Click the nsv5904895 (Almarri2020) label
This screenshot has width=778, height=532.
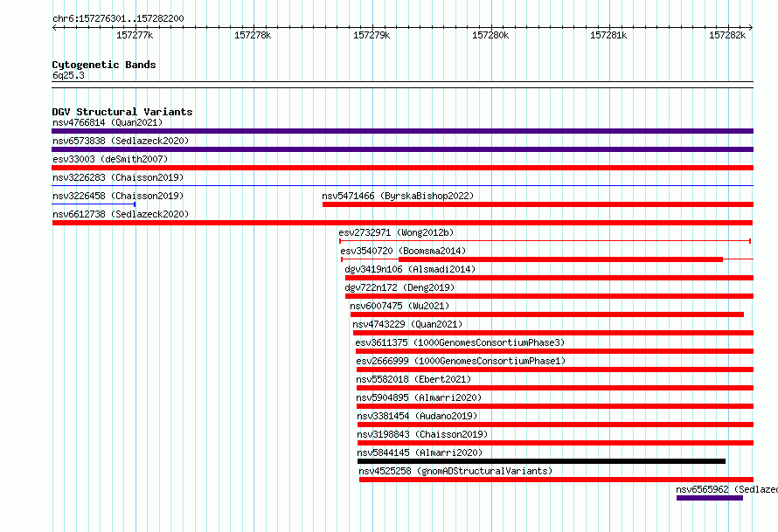(x=419, y=397)
